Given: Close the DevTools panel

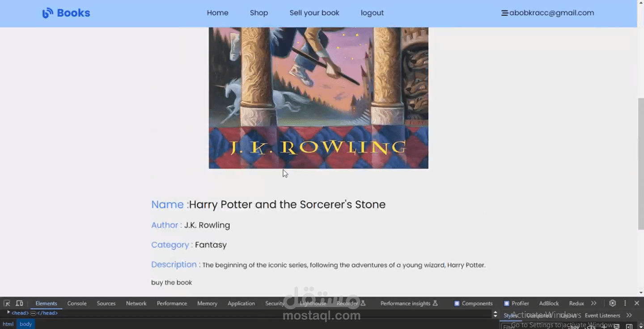Looking at the screenshot, I should point(637,303).
